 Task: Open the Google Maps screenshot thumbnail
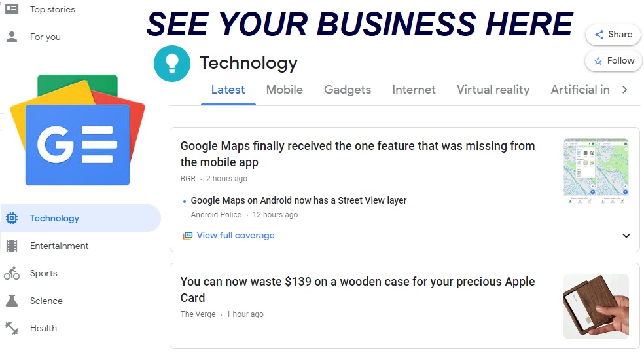coord(596,170)
